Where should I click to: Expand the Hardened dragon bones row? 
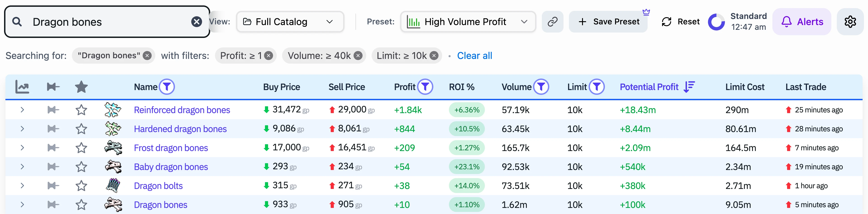pyautogui.click(x=22, y=129)
